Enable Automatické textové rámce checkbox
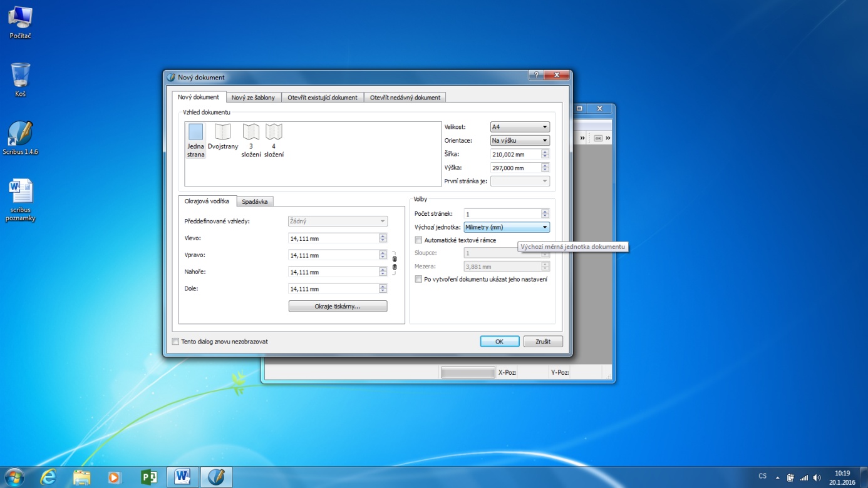Screen dimensions: 868x488 419,240
